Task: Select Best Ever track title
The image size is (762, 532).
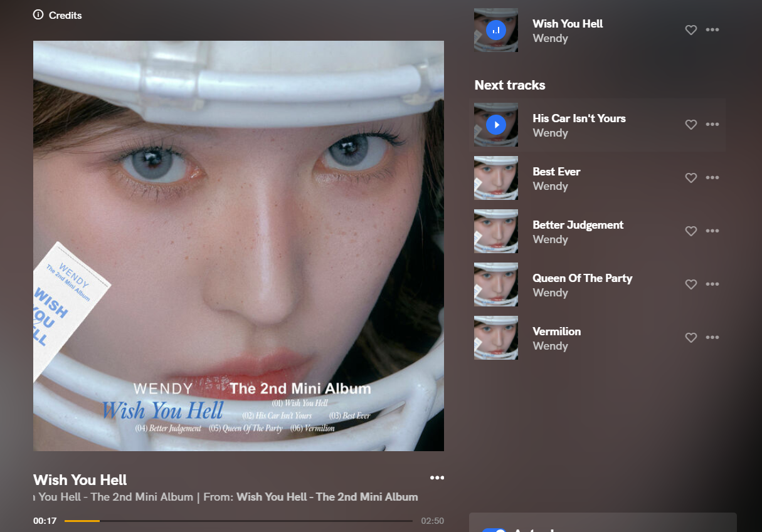Action: click(x=556, y=172)
